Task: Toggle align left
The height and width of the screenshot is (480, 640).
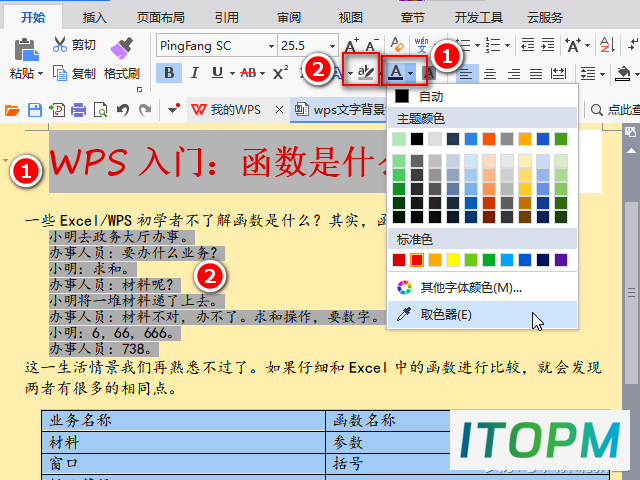Action: coord(466,73)
